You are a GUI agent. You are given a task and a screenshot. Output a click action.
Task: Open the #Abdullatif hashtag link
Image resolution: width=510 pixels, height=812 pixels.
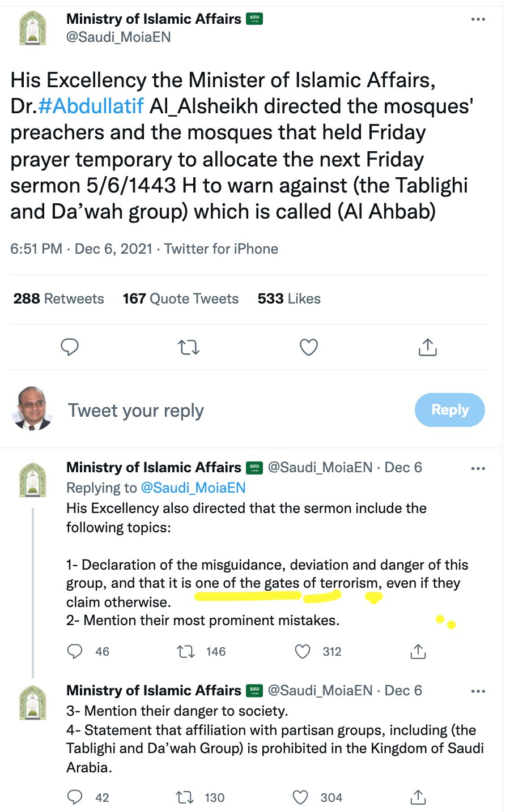click(x=91, y=106)
